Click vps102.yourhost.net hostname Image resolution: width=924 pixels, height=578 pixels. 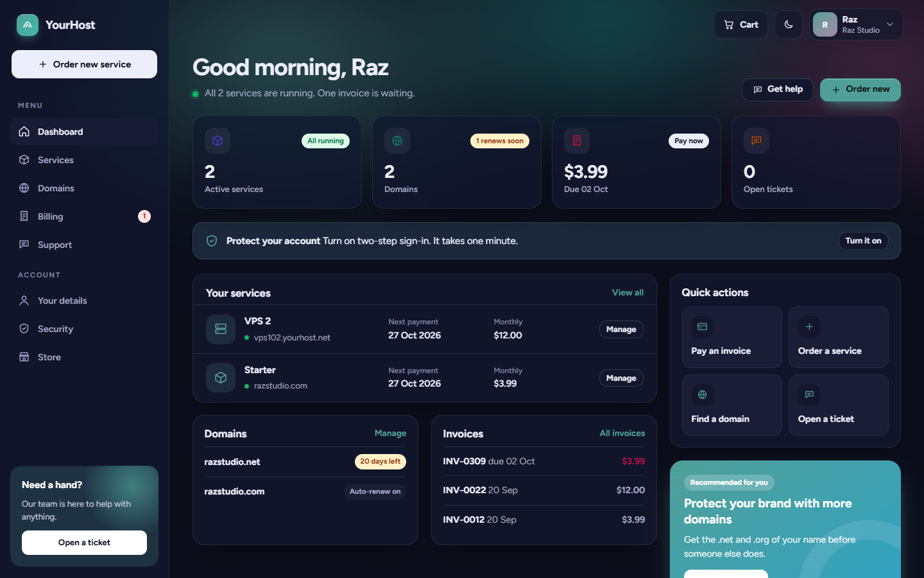292,337
